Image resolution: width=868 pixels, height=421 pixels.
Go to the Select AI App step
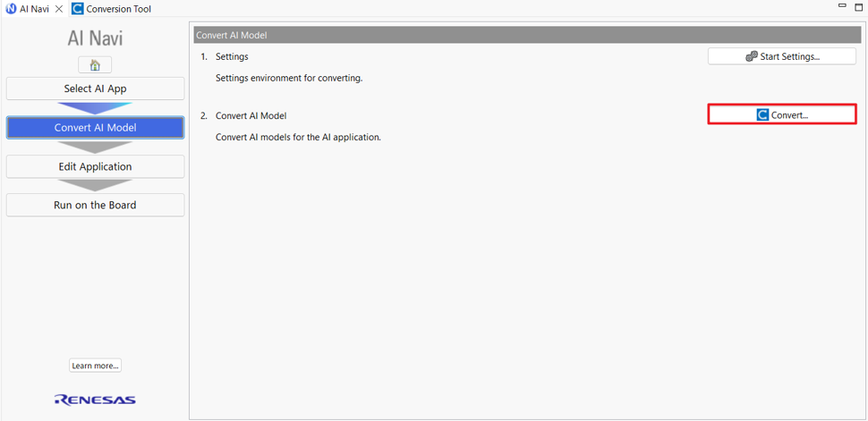tap(95, 88)
